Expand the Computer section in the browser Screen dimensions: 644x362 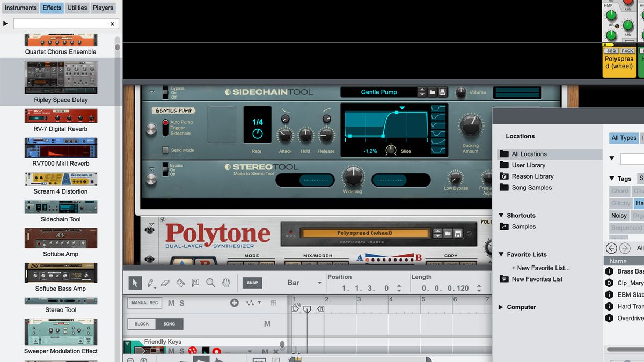(500, 307)
